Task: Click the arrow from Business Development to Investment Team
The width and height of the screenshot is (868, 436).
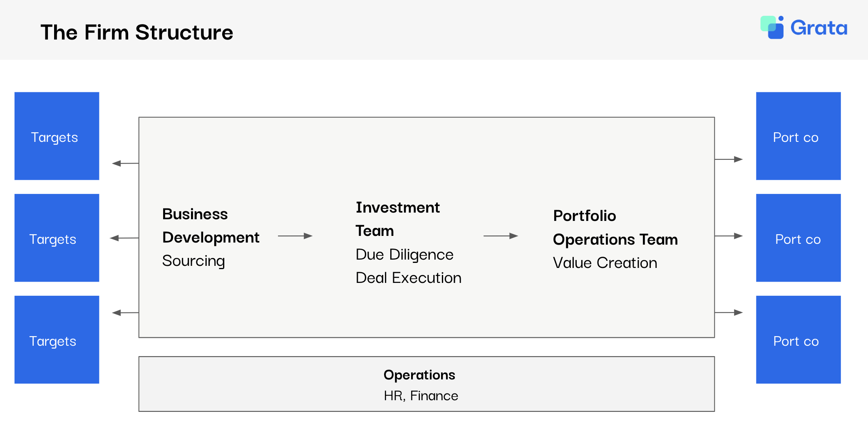Action: 295,236
